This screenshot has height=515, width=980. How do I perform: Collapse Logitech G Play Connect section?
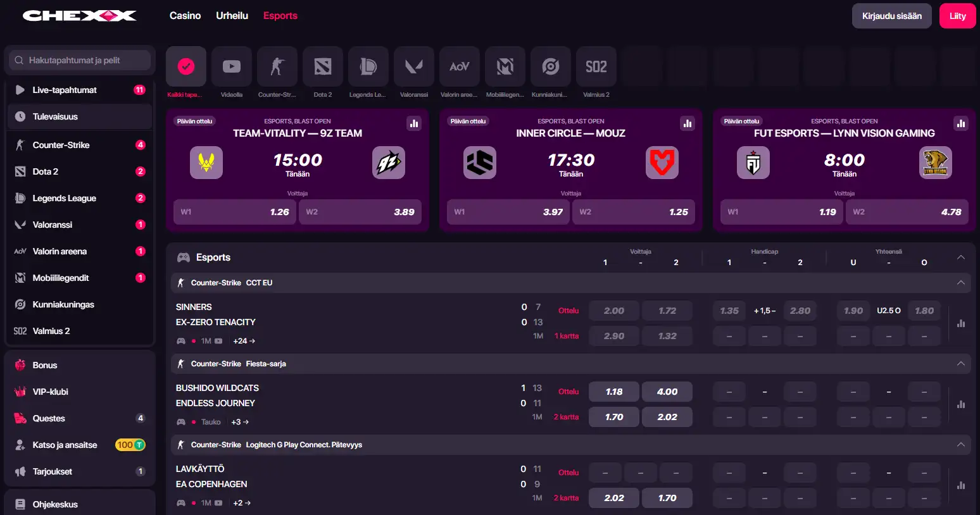coord(961,445)
